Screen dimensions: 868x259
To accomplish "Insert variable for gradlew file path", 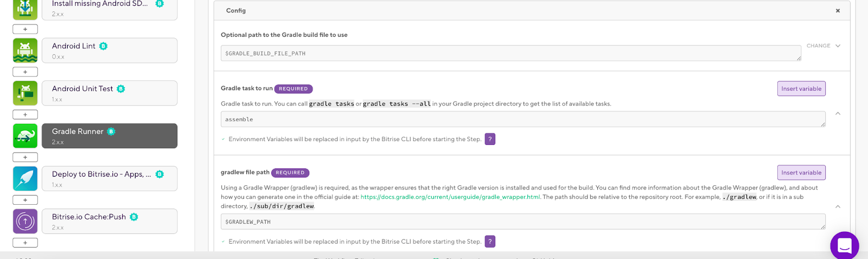I will [801, 173].
